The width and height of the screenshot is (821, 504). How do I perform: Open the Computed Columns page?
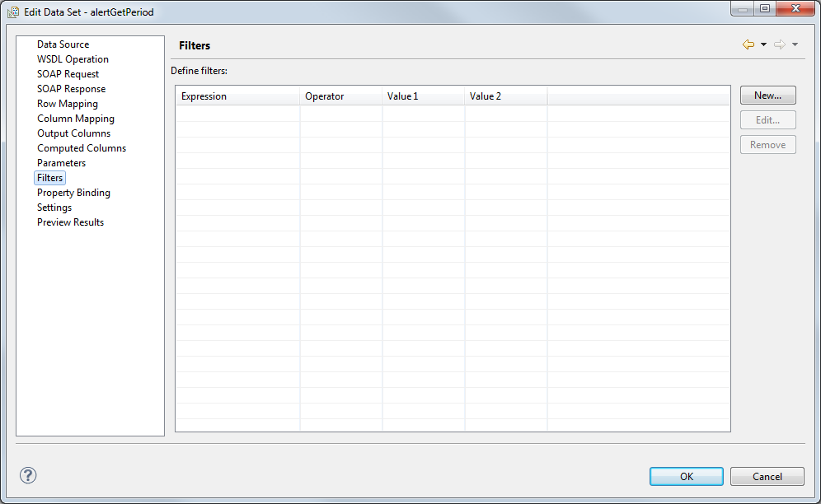81,148
